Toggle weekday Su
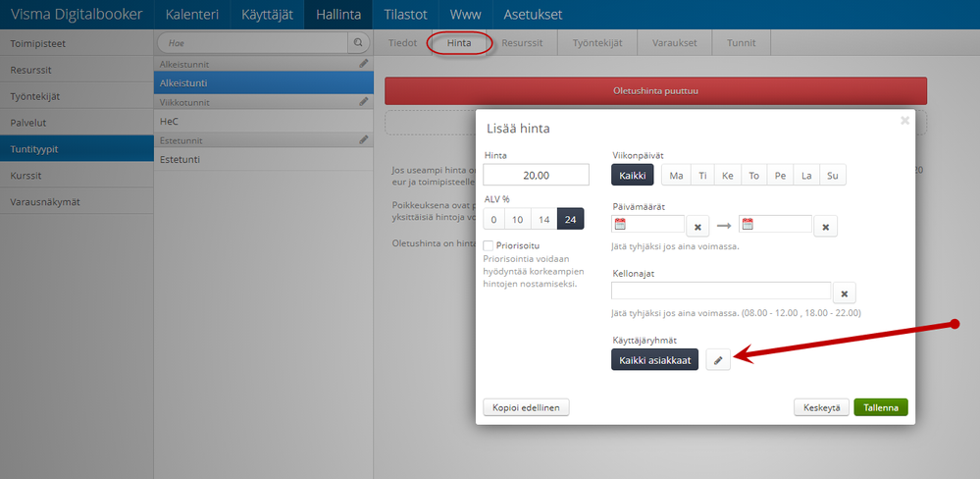The height and width of the screenshot is (479, 980). 833,176
